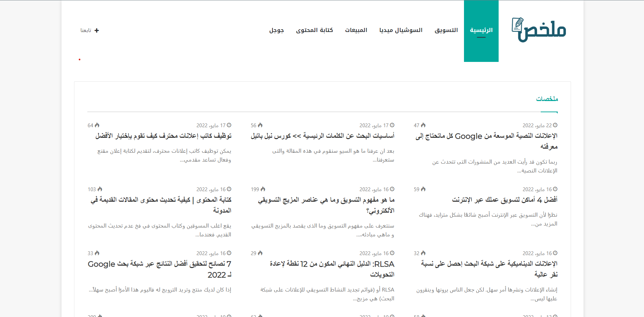
Task: Click flame icon next to 33 views
Action: click(97, 253)
